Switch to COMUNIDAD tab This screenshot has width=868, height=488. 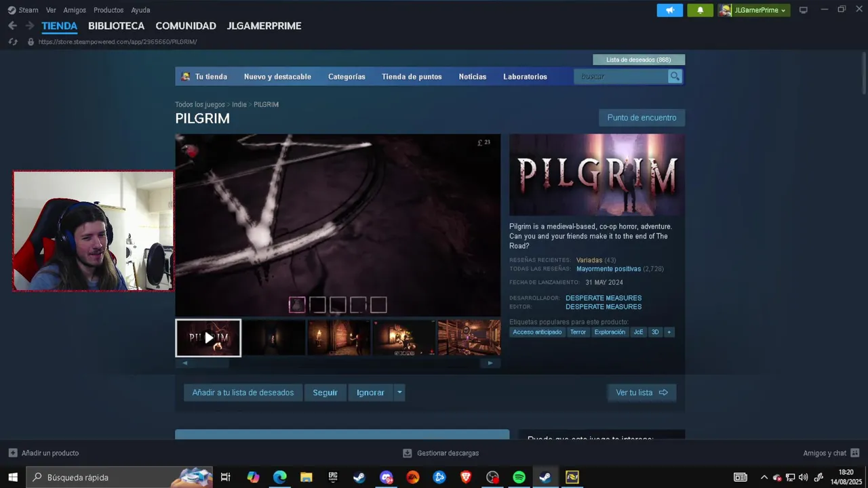[x=186, y=26]
